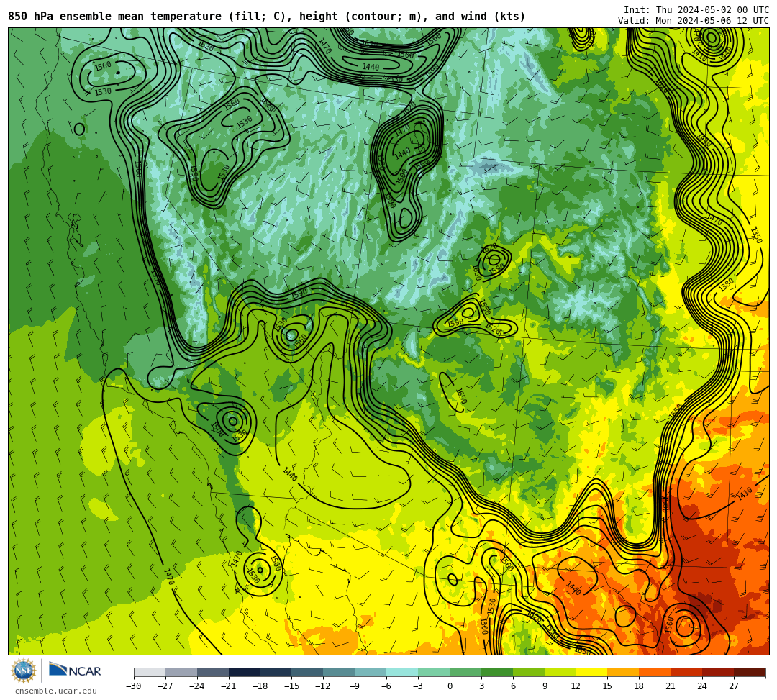Click the 1380 height contour label
The height and width of the screenshot is (700, 777).
pos(726,286)
